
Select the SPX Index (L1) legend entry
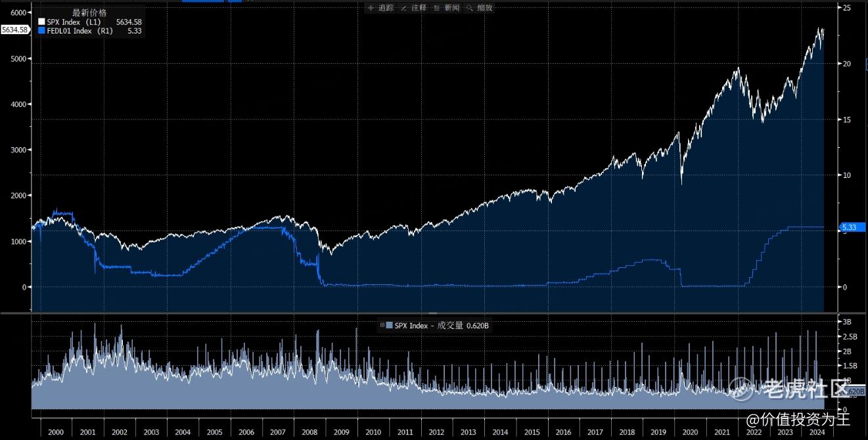point(72,22)
